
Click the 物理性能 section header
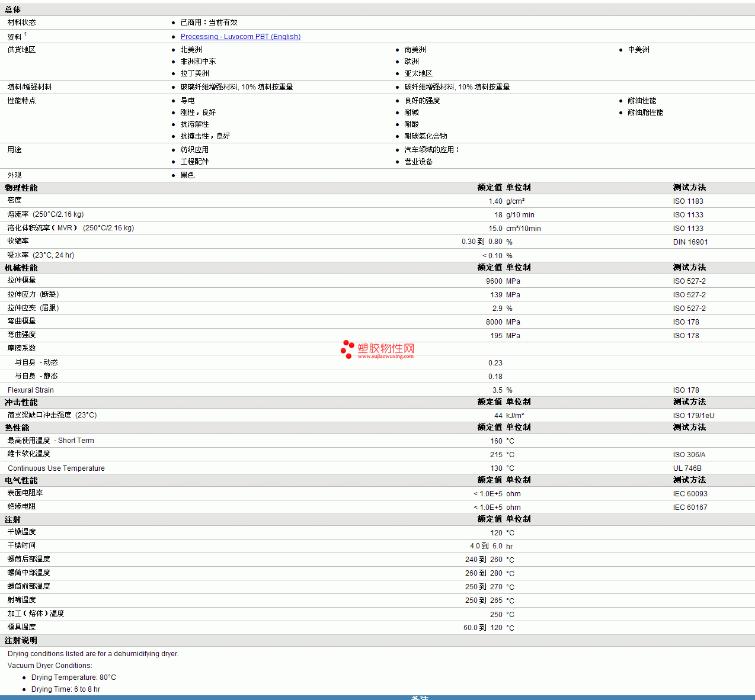pos(21,188)
